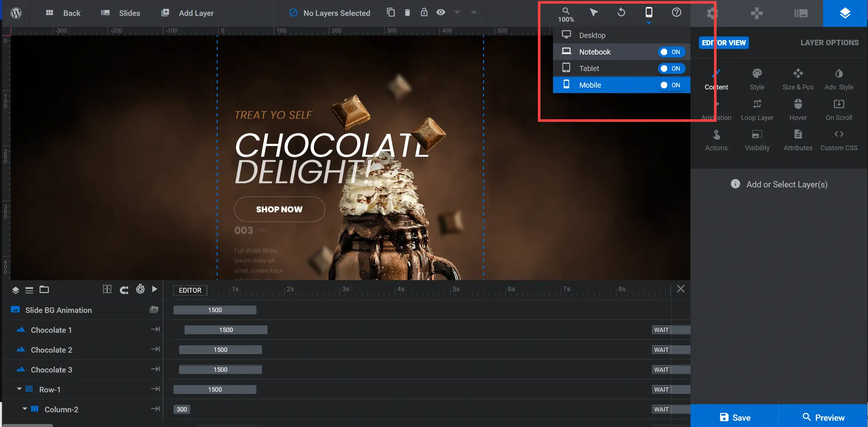
Task: Click the Save button
Action: [x=735, y=417]
